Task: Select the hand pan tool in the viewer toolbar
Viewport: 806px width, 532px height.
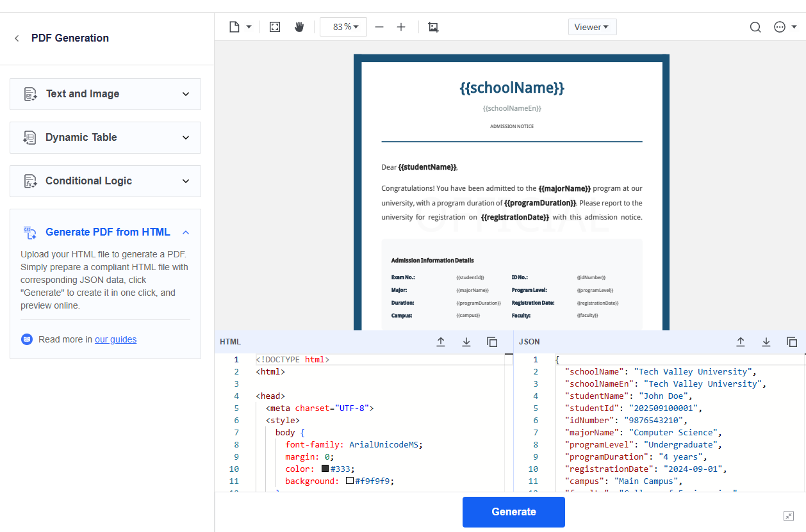Action: click(x=300, y=27)
